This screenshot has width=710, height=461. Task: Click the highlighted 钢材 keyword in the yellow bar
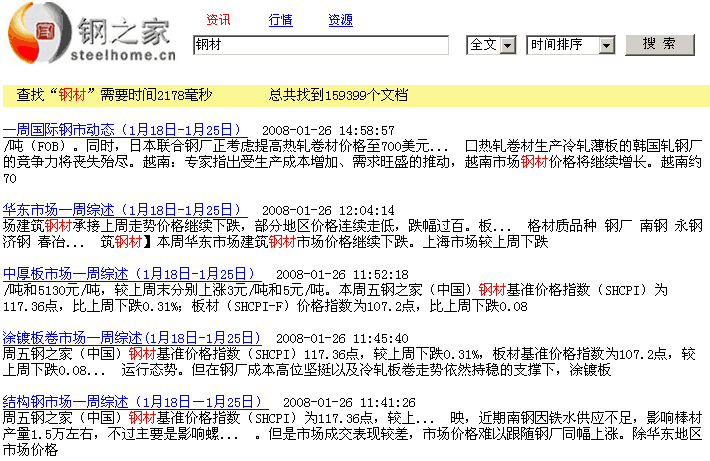[73, 95]
